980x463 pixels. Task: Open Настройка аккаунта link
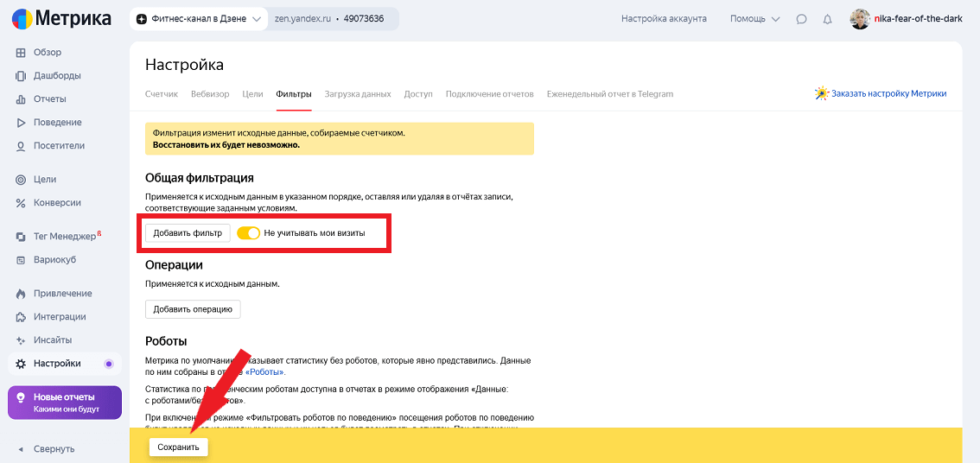coord(664,19)
